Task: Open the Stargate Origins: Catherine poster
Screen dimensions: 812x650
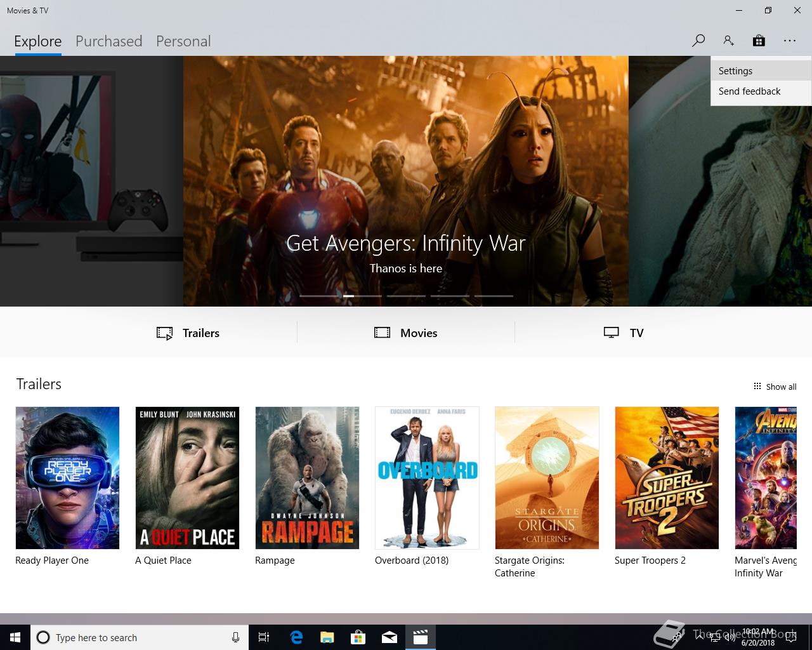Action: coord(547,478)
